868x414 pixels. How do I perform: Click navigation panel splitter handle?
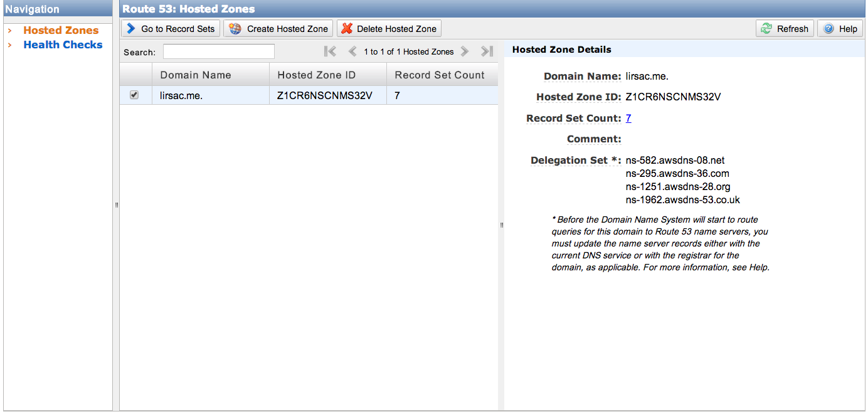116,205
